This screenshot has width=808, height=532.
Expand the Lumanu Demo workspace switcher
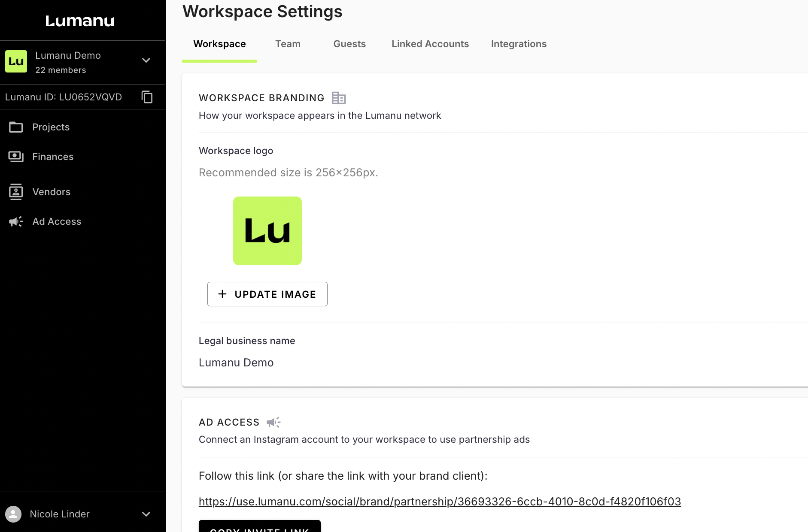tap(146, 60)
